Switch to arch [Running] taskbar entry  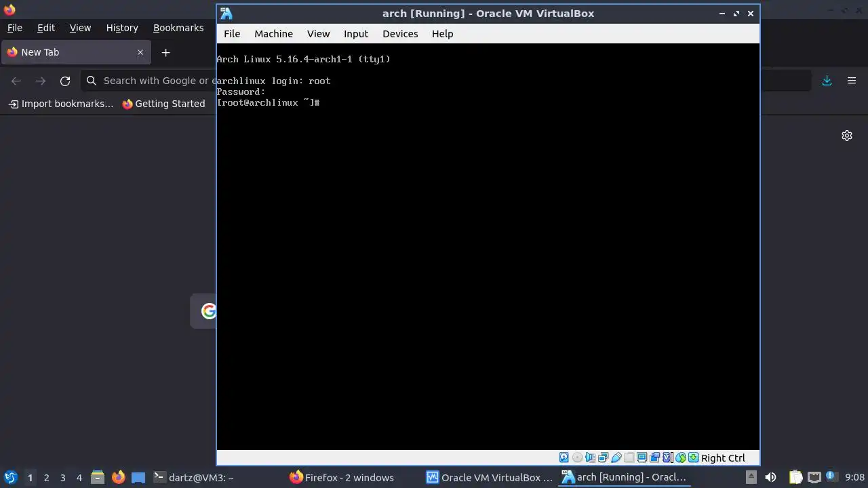(x=624, y=478)
